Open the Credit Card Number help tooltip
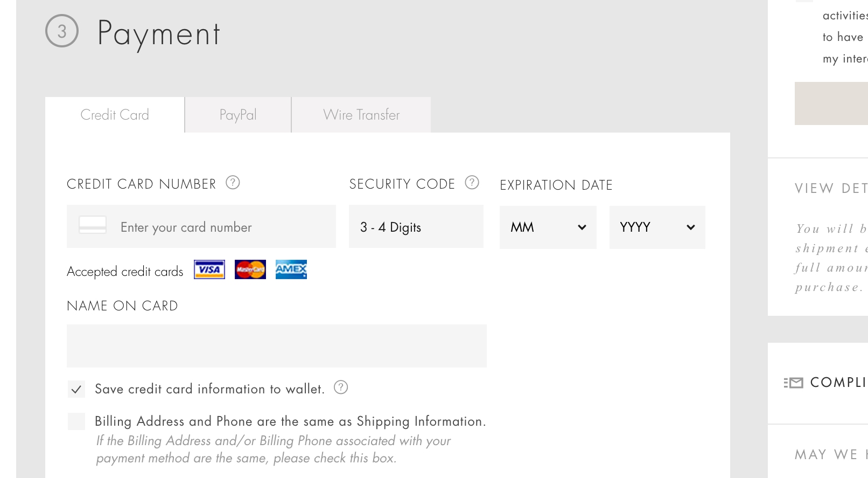The width and height of the screenshot is (868, 478). (x=233, y=183)
